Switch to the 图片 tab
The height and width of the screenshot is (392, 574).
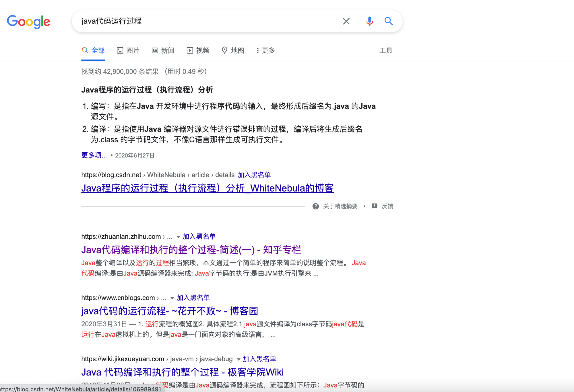point(128,50)
